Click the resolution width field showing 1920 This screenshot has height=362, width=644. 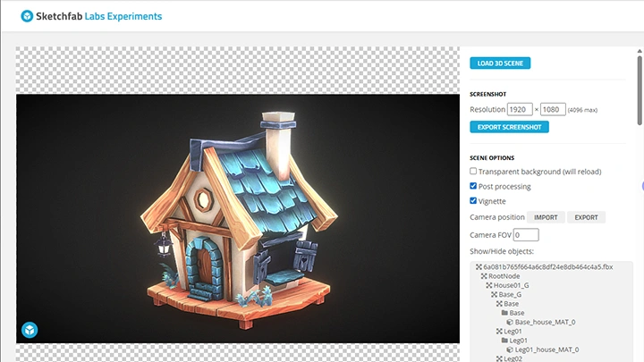click(519, 109)
